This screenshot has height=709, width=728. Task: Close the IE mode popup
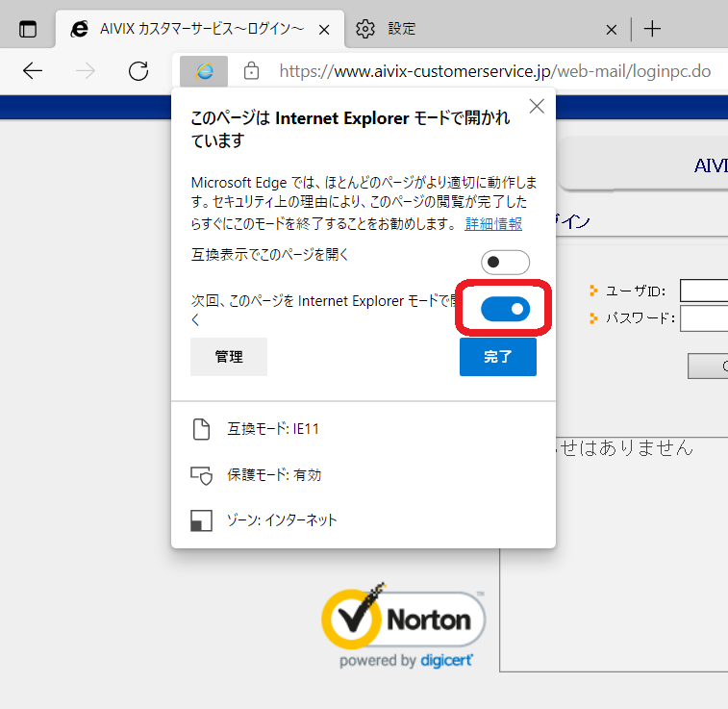[537, 107]
